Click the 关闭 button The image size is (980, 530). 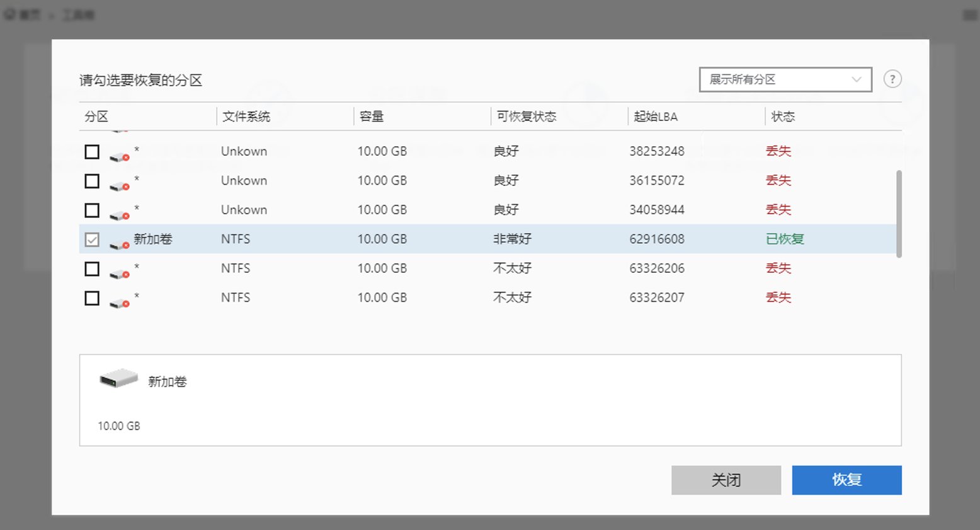click(x=726, y=480)
